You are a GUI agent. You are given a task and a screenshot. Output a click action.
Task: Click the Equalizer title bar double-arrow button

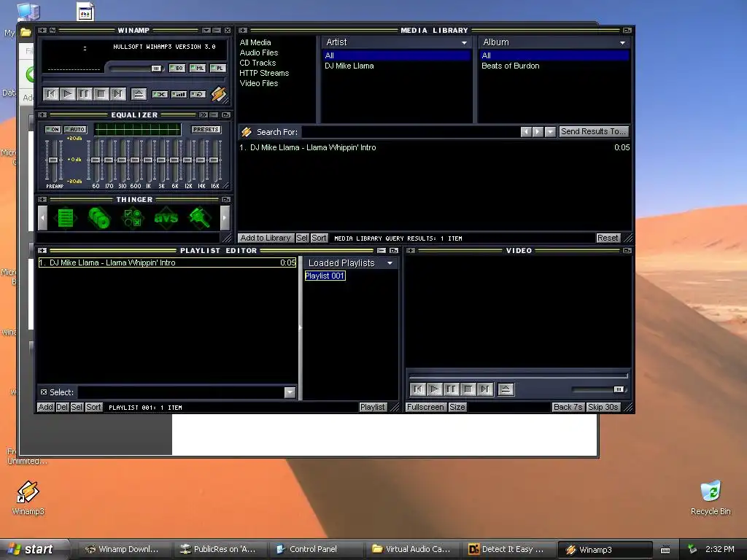click(204, 115)
